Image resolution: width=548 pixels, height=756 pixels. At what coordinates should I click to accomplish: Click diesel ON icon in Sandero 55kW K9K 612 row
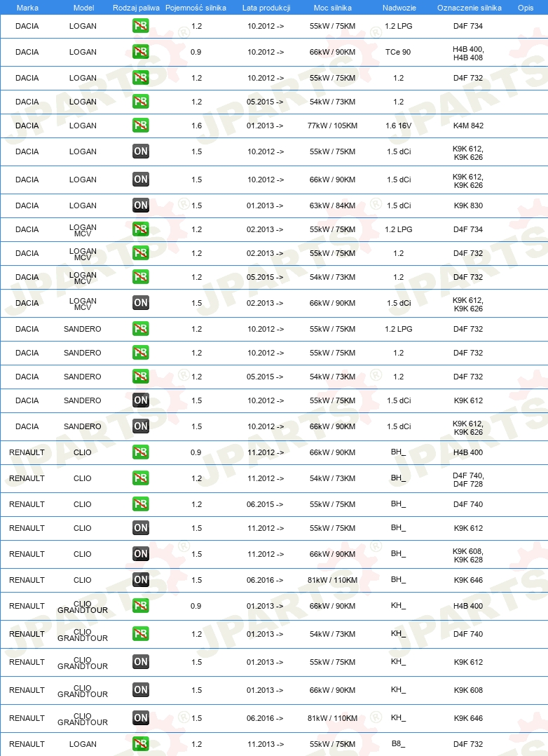tap(141, 400)
